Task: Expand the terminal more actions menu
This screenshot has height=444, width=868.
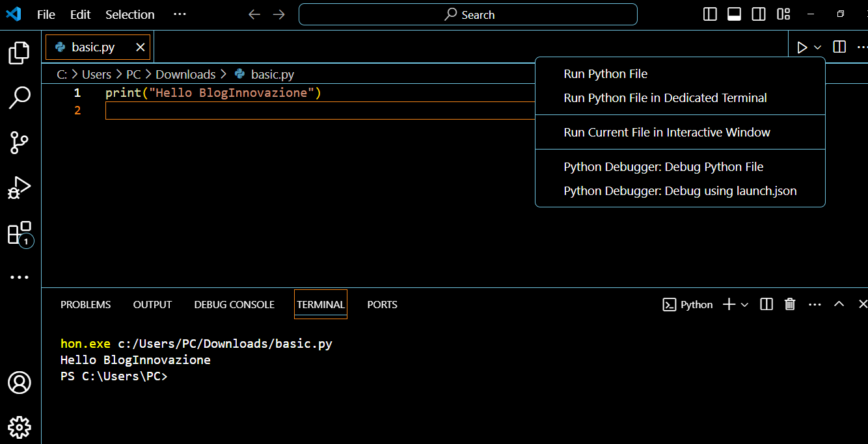Action: (x=815, y=304)
